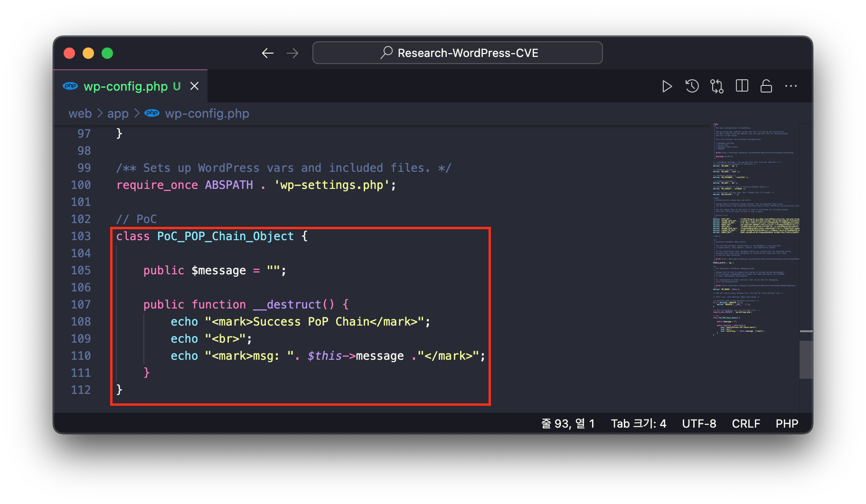Click the Success PoP Chain echo string

(x=314, y=322)
